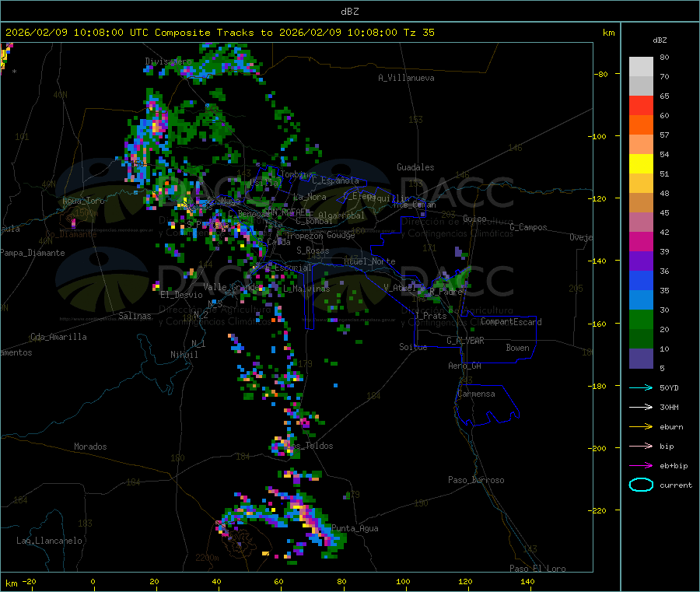This screenshot has width=700, height=592.
Task: Select the 'Nihuil' location label
Action: (x=184, y=355)
